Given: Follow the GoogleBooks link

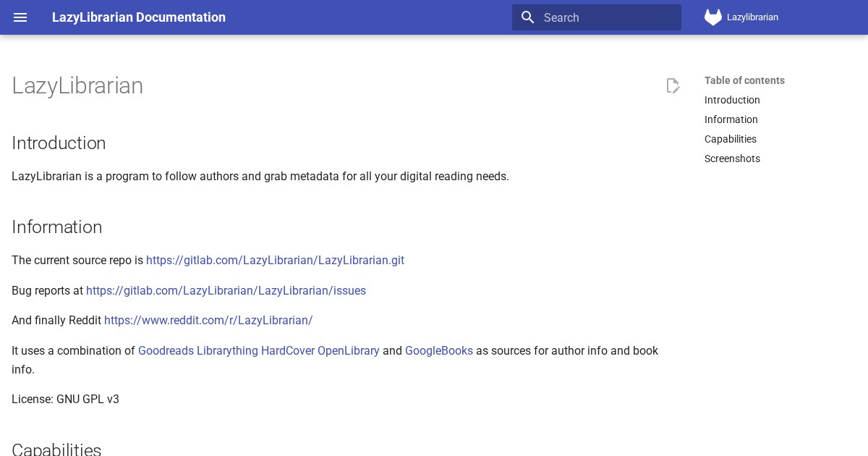Looking at the screenshot, I should (x=439, y=350).
